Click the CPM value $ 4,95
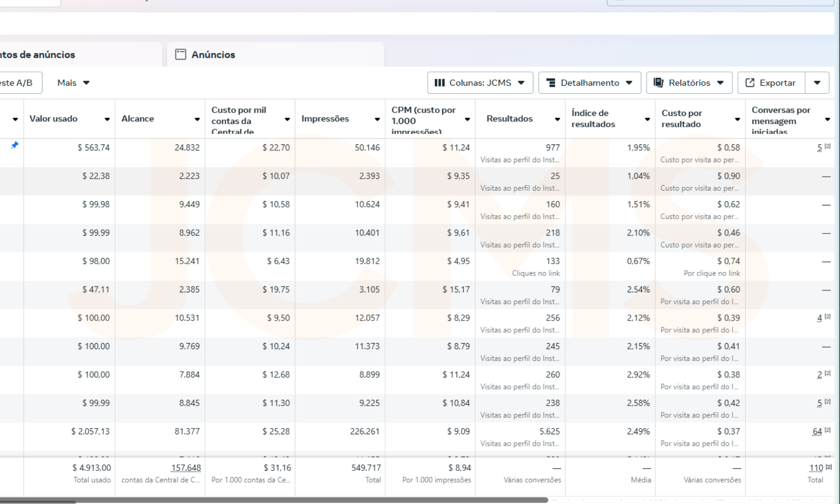Viewport: 840px width, 504px height. pyautogui.click(x=459, y=261)
